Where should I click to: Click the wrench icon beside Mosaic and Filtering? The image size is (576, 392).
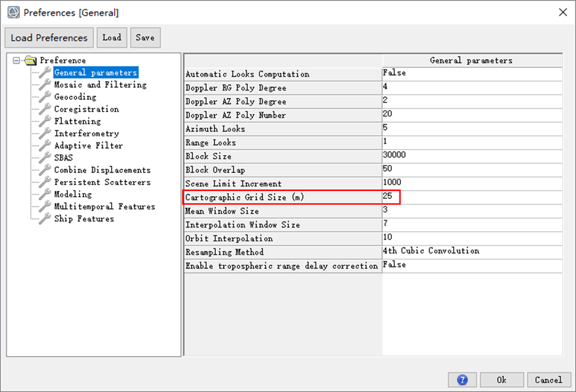[x=45, y=85]
